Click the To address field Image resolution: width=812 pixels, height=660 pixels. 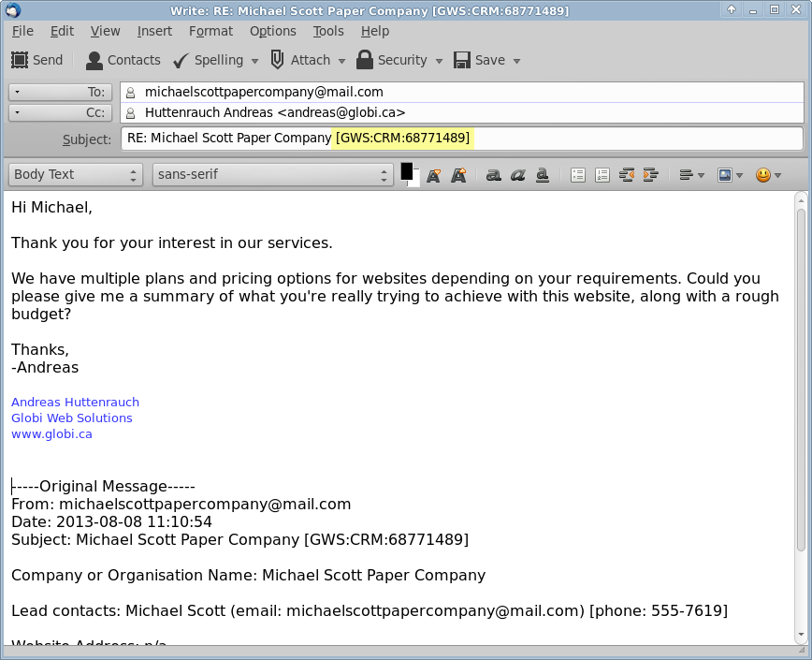click(x=461, y=93)
